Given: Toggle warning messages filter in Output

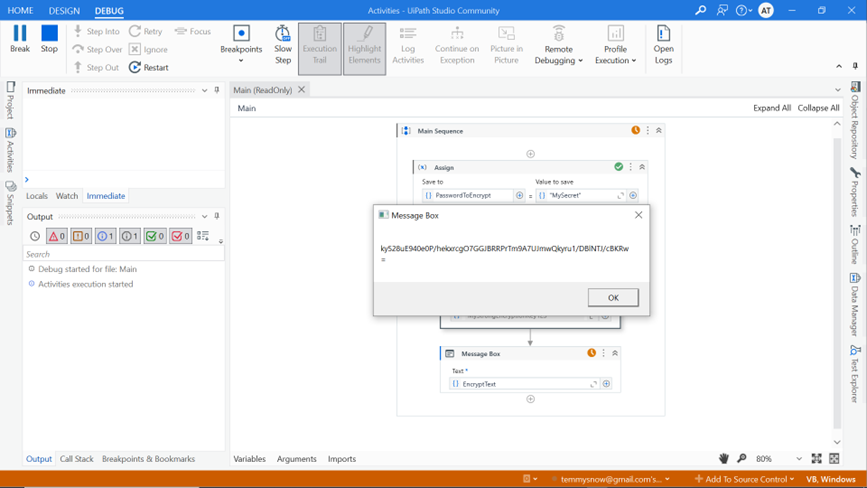Looking at the screenshot, I should [x=81, y=236].
